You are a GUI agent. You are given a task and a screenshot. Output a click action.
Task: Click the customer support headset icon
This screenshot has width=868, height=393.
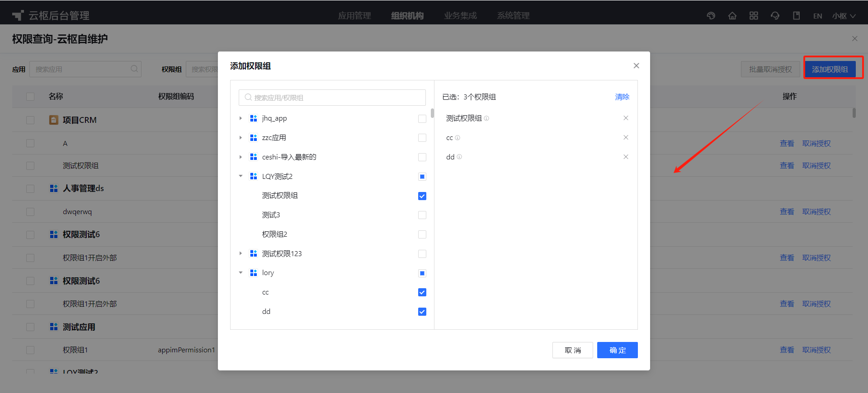pyautogui.click(x=775, y=16)
